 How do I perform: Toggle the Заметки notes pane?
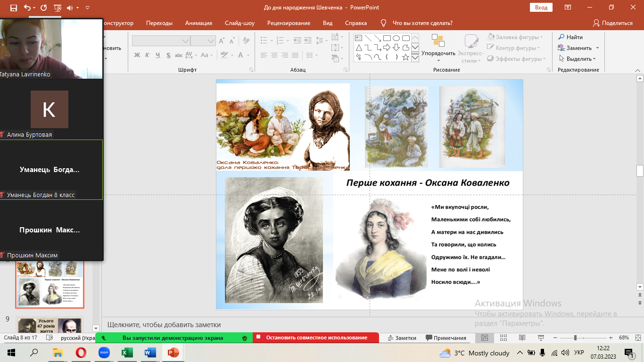[402, 338]
